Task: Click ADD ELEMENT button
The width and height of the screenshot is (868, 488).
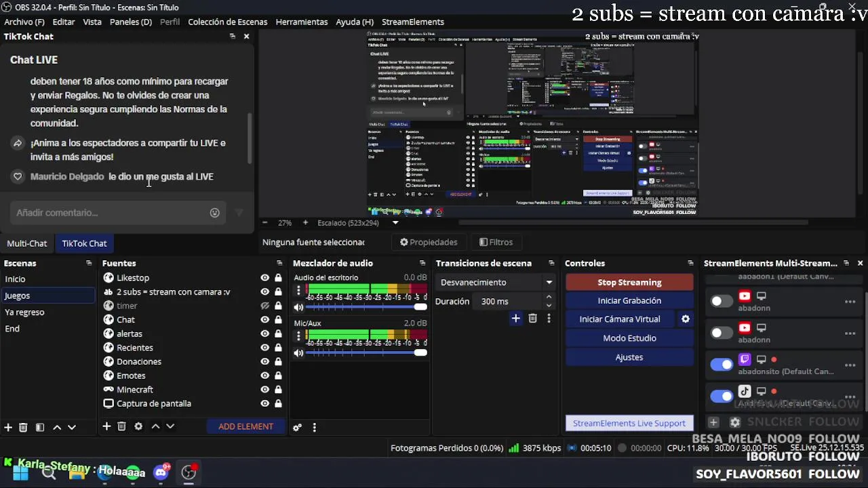Action: pyautogui.click(x=245, y=426)
